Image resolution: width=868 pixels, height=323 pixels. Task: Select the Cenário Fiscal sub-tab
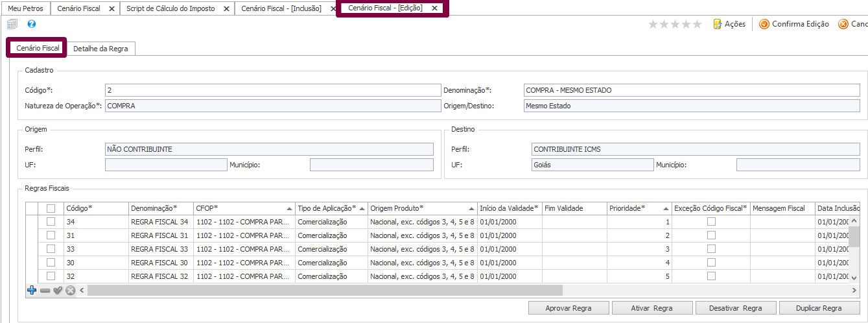pos(38,48)
